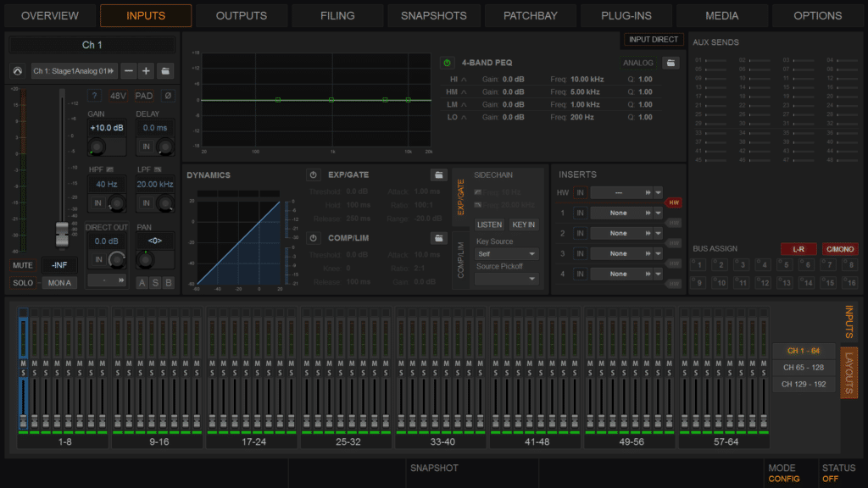
Task: Open the Insert 1 plug-in dropdown arrow
Action: pos(658,213)
